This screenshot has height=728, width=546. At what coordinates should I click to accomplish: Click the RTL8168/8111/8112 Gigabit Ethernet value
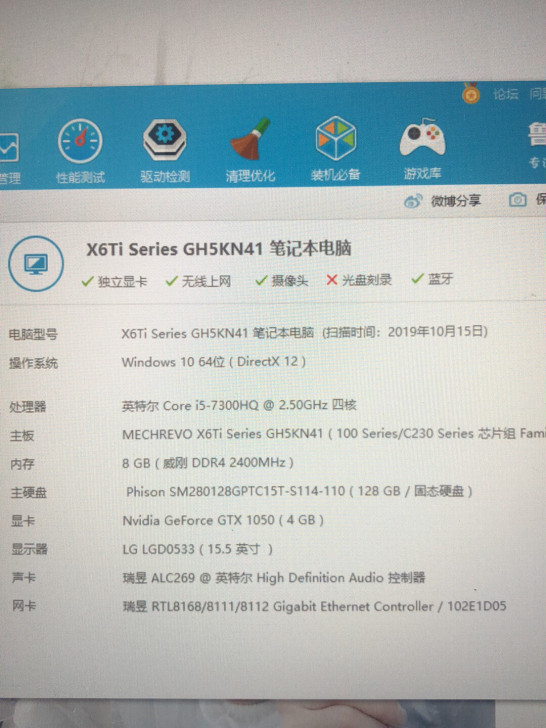(x=314, y=606)
